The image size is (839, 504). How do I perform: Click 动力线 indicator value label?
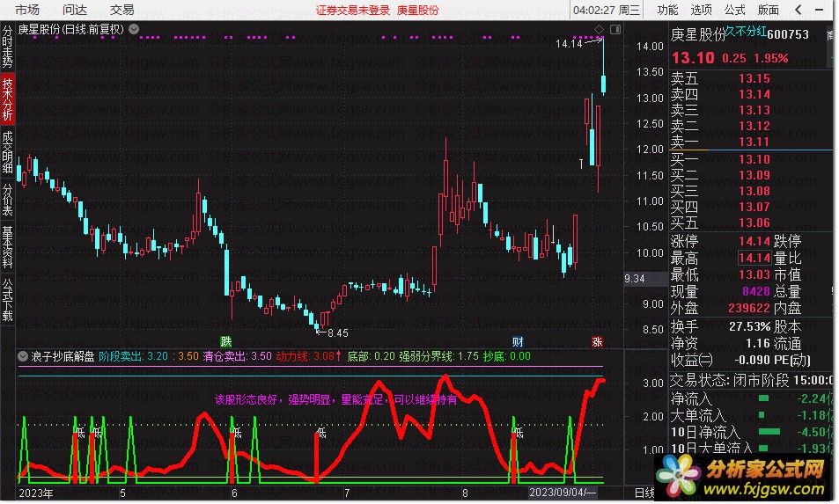(x=309, y=356)
